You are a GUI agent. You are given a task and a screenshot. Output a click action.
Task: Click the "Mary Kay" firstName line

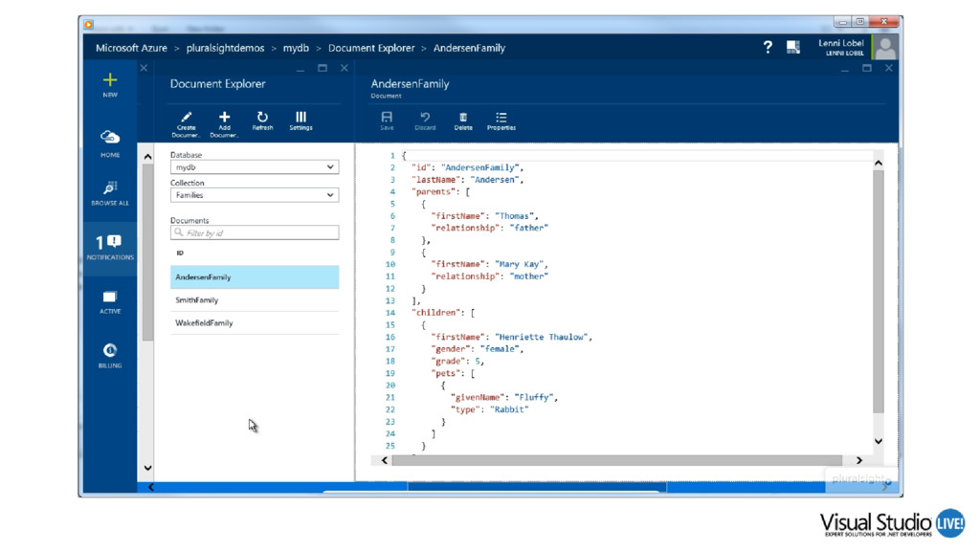[489, 264]
